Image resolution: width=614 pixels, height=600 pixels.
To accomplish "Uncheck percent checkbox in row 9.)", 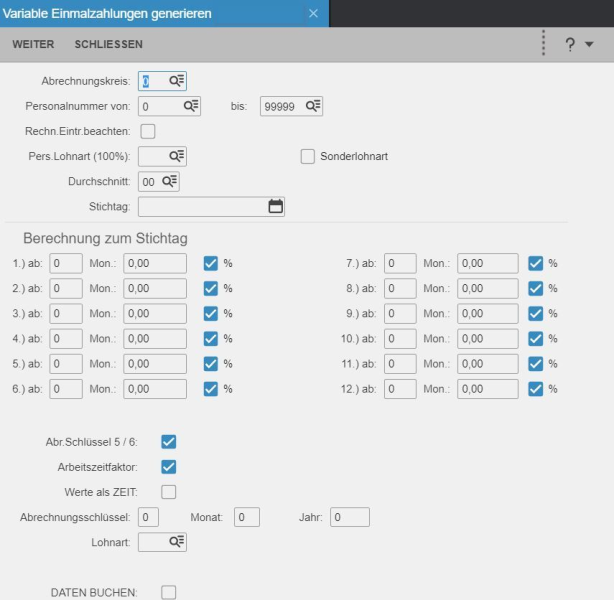I will 536,313.
